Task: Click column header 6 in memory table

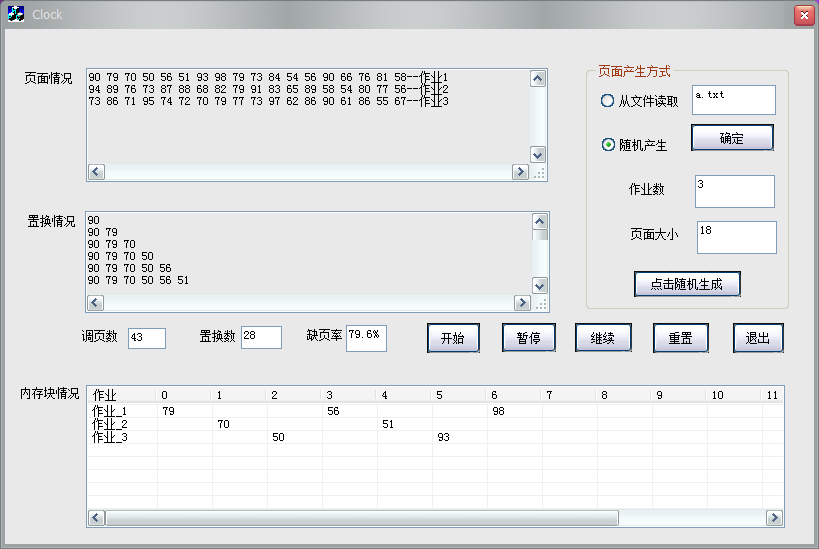Action: click(513, 395)
